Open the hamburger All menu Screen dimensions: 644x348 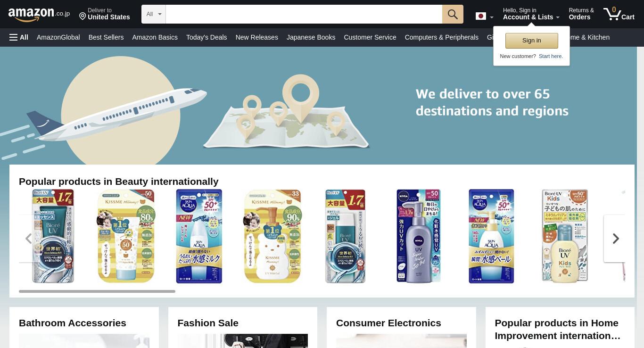19,37
